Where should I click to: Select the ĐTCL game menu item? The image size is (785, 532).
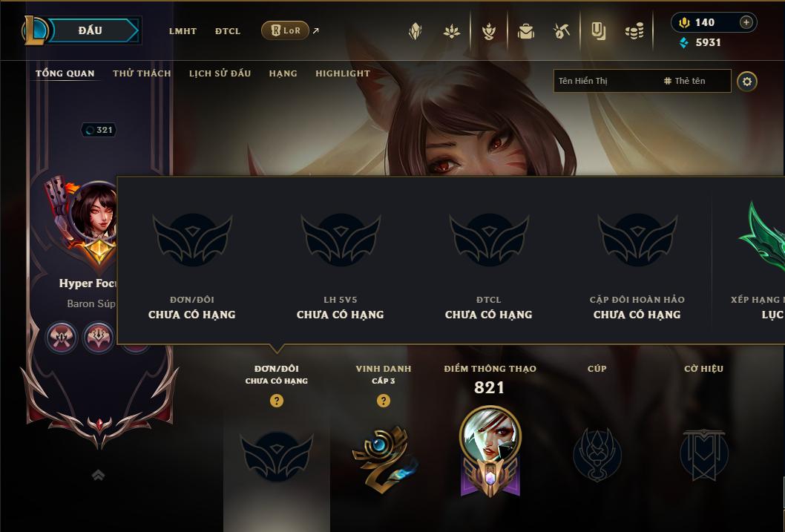pos(228,31)
